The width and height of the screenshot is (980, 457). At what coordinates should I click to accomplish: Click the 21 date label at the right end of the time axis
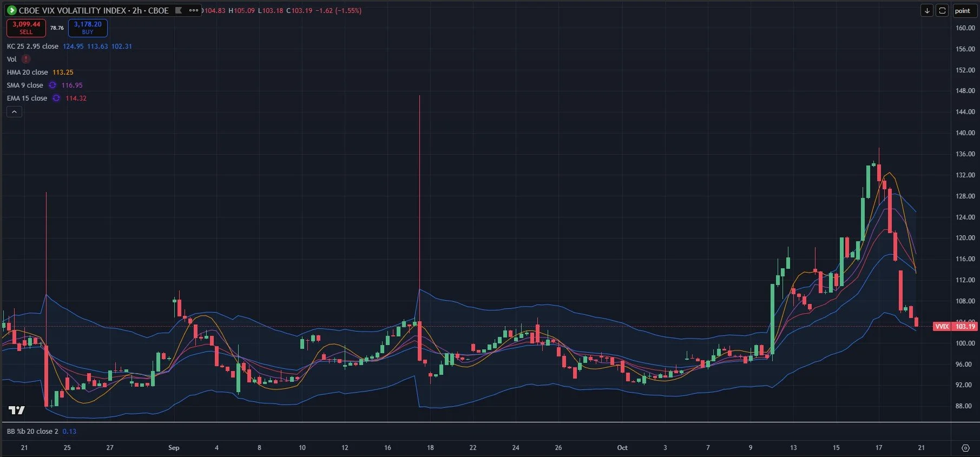pos(922,448)
